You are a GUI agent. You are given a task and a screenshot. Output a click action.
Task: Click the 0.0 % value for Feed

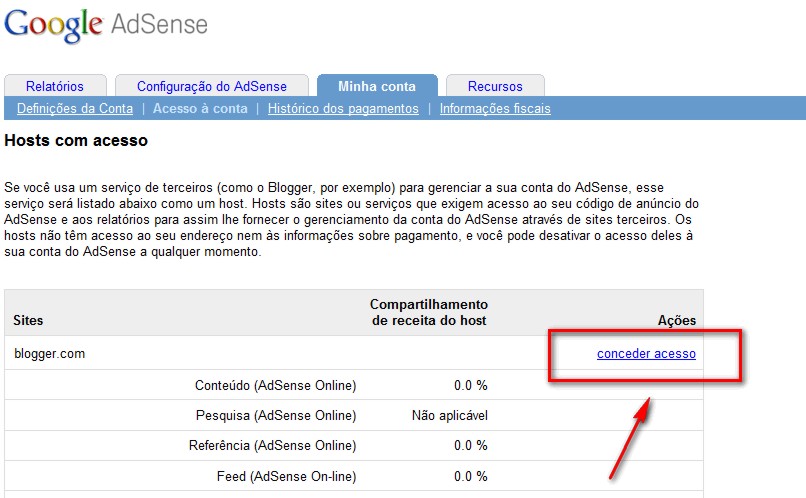point(470,476)
